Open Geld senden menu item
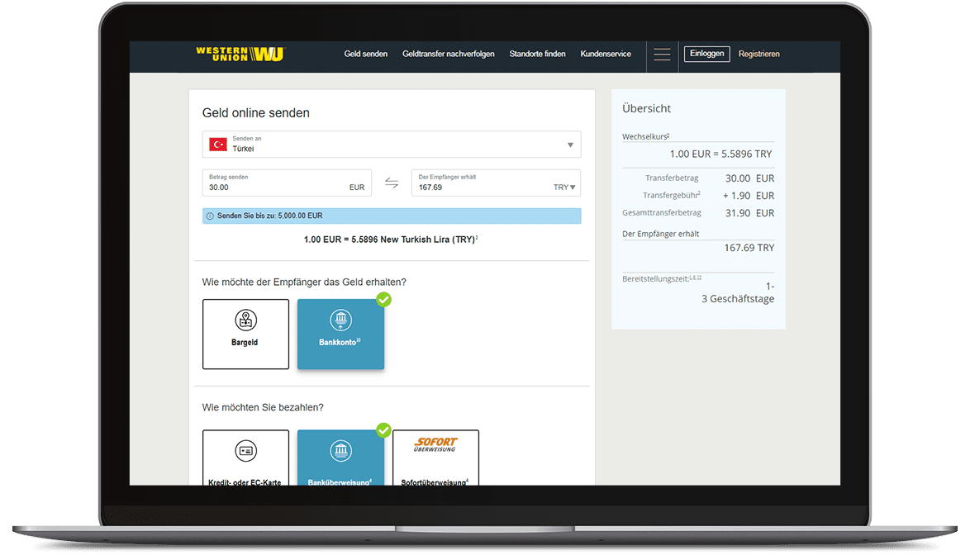The height and width of the screenshot is (560, 970). (x=365, y=55)
